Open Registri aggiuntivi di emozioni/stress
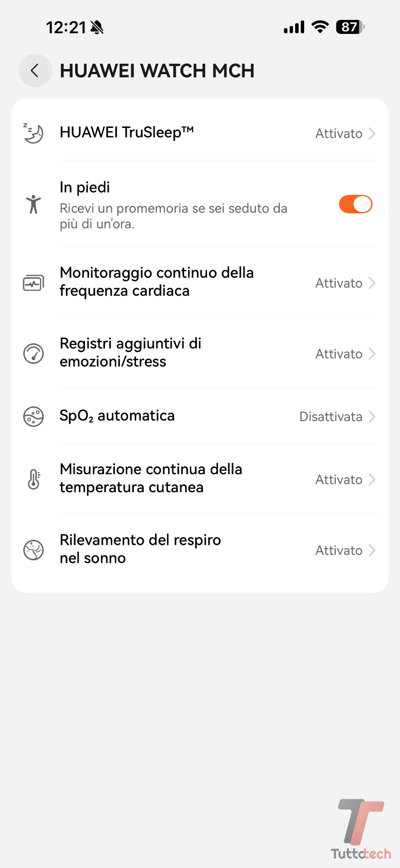This screenshot has width=400, height=868. (x=131, y=353)
